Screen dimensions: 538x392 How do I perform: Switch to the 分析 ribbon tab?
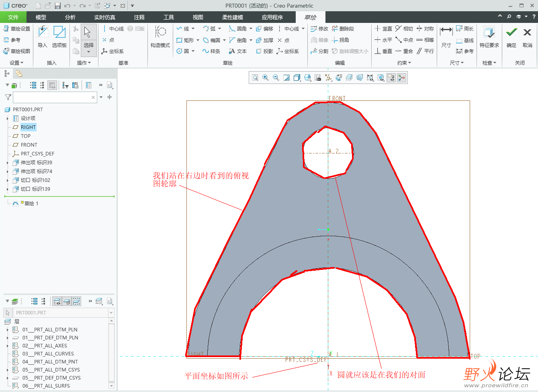click(x=70, y=17)
